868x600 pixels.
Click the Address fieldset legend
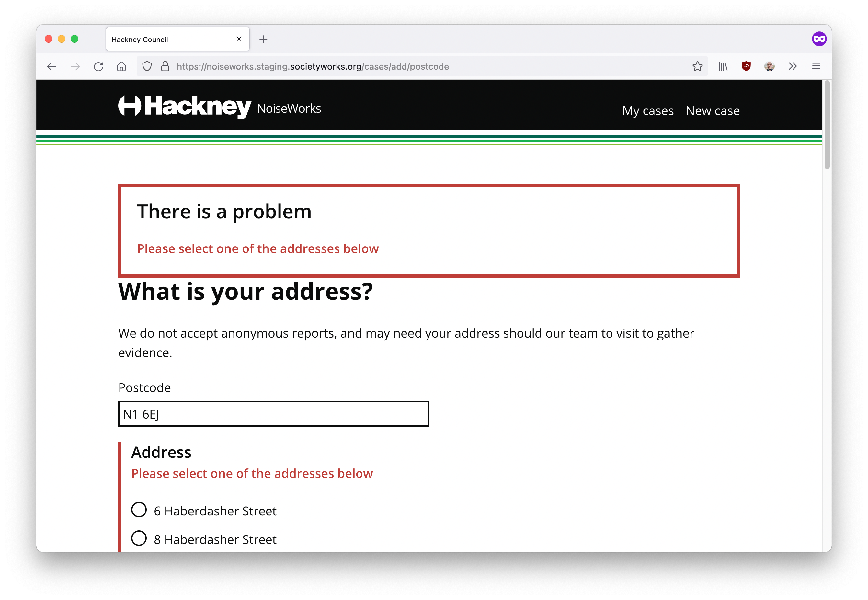tap(161, 452)
